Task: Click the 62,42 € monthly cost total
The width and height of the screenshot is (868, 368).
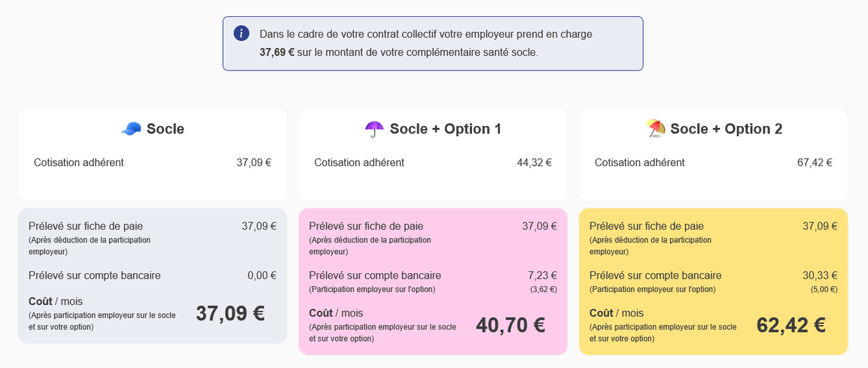Action: click(x=791, y=325)
